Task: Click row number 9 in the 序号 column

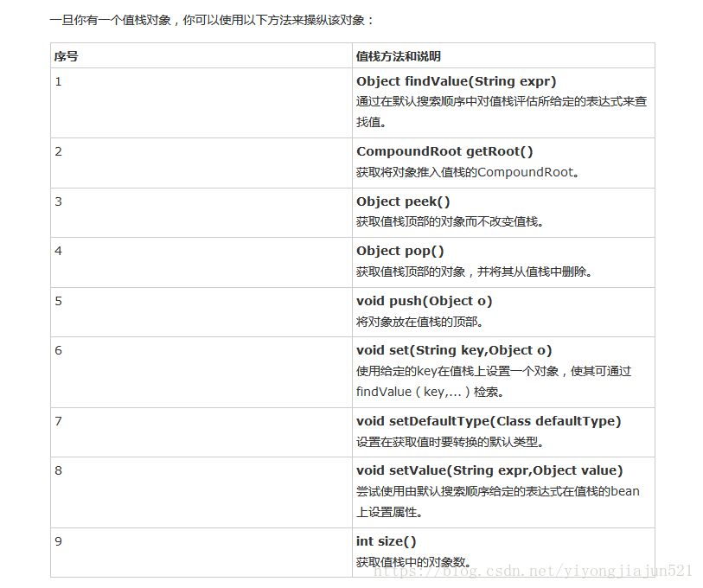Action: coord(58,542)
